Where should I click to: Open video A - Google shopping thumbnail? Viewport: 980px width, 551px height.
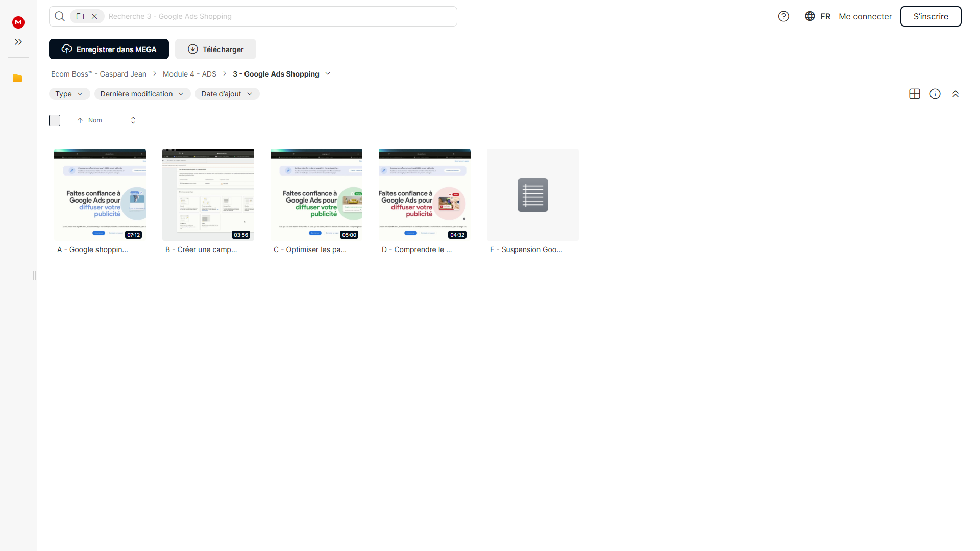pyautogui.click(x=100, y=195)
